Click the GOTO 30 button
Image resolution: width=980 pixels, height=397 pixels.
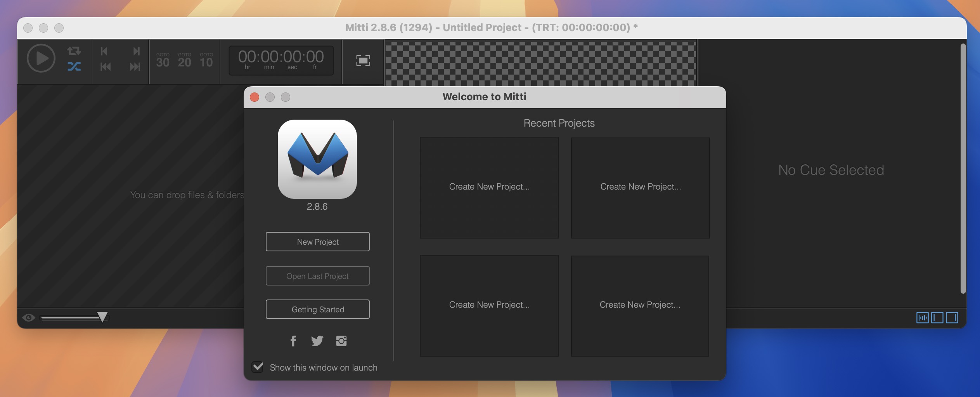tap(163, 60)
